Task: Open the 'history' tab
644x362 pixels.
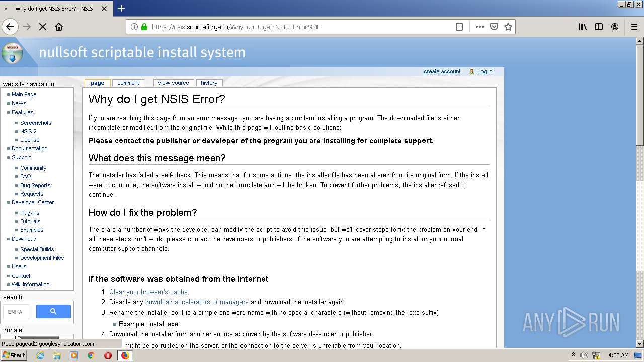Action: pos(209,83)
